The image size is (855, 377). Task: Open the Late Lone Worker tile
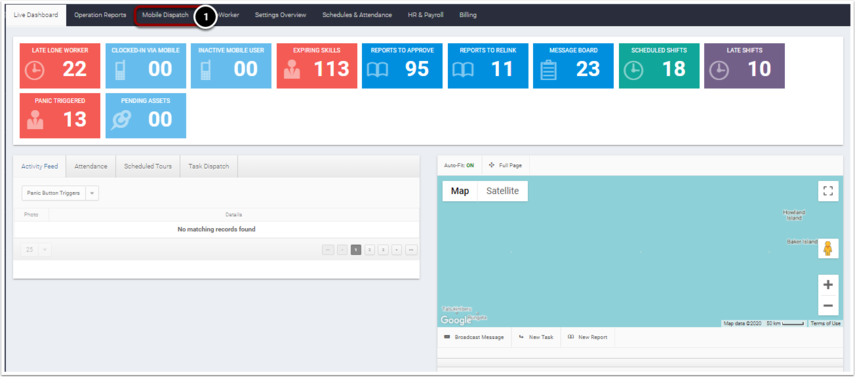59,66
